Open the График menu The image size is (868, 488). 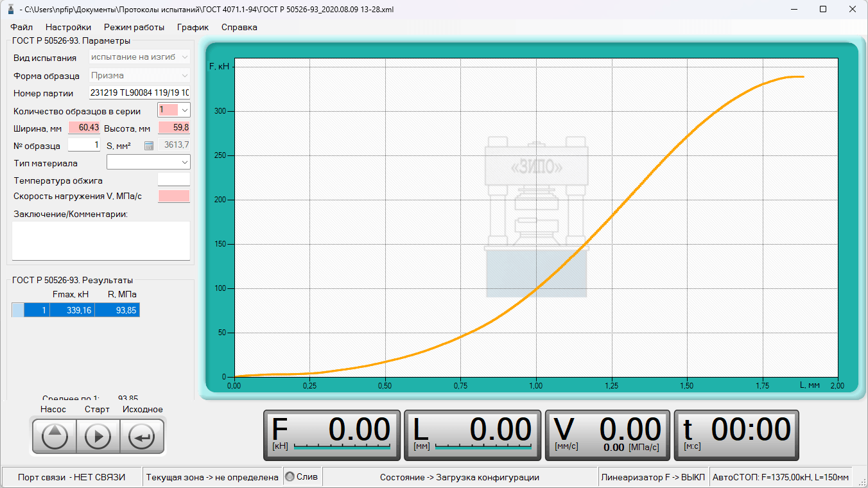coord(193,27)
